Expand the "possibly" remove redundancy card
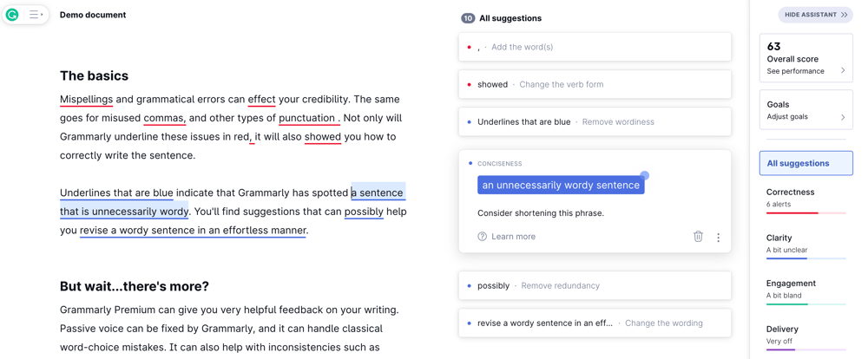868x359 pixels. 595,286
